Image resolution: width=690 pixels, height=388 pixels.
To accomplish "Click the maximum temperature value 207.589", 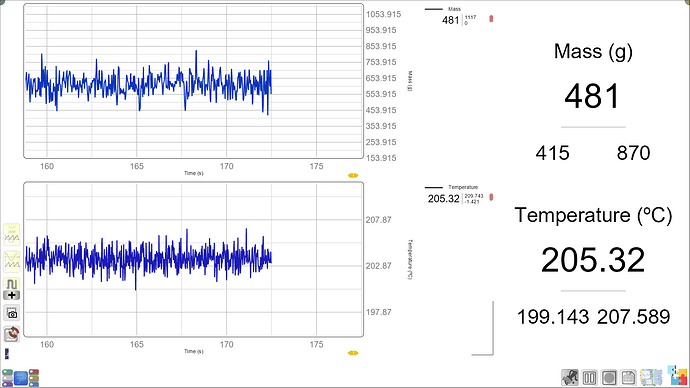I will coord(634,317).
